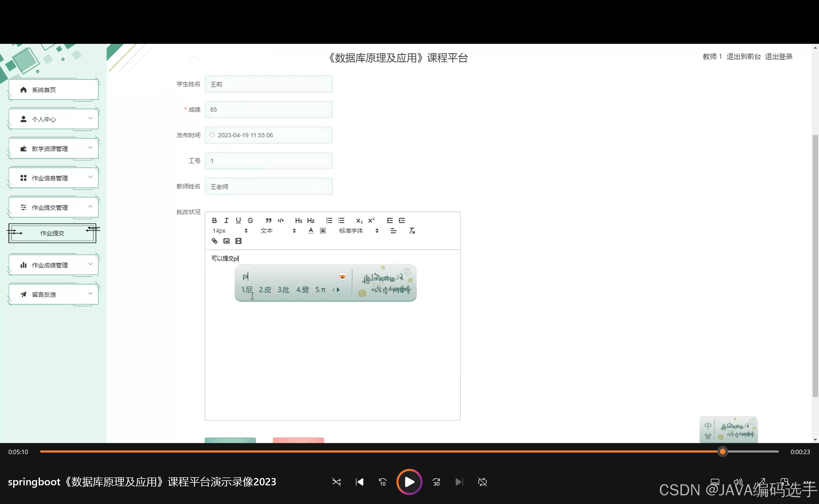Viewport: 819px width, 504px height.
Task: Click the 退出登录 link
Action: (779, 56)
